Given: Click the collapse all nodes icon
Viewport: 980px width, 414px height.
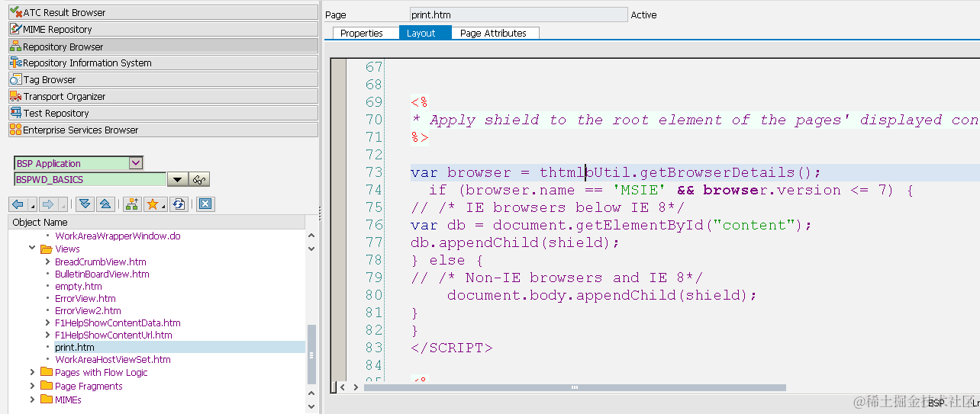Looking at the screenshot, I should point(105,204).
